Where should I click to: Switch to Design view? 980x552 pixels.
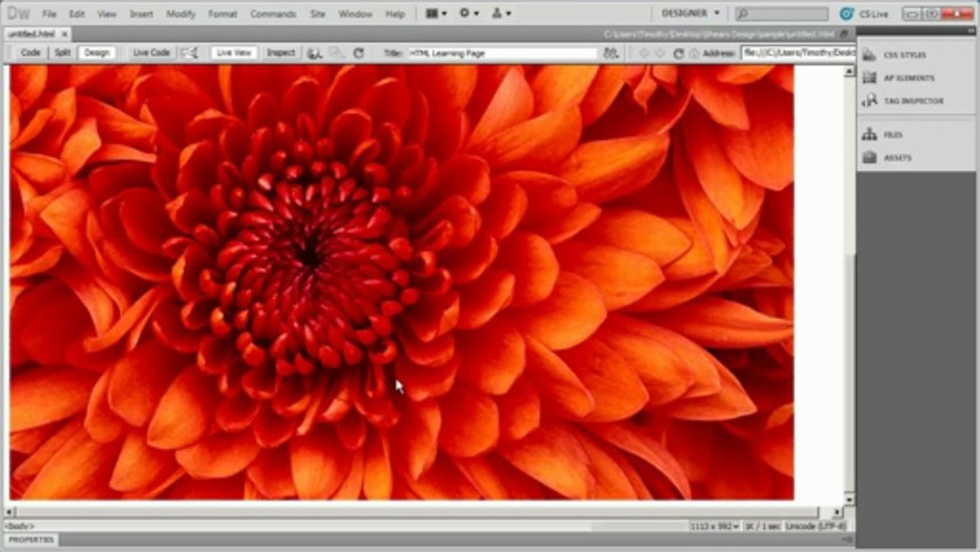point(97,53)
